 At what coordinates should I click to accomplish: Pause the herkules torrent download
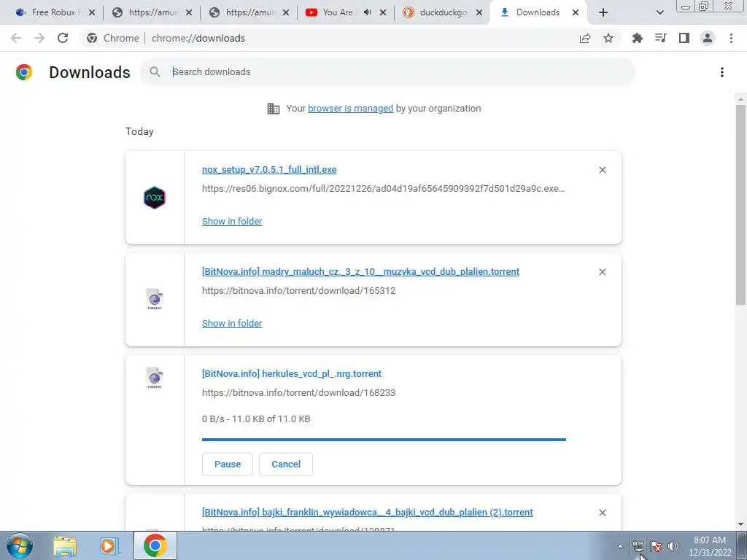tap(228, 464)
